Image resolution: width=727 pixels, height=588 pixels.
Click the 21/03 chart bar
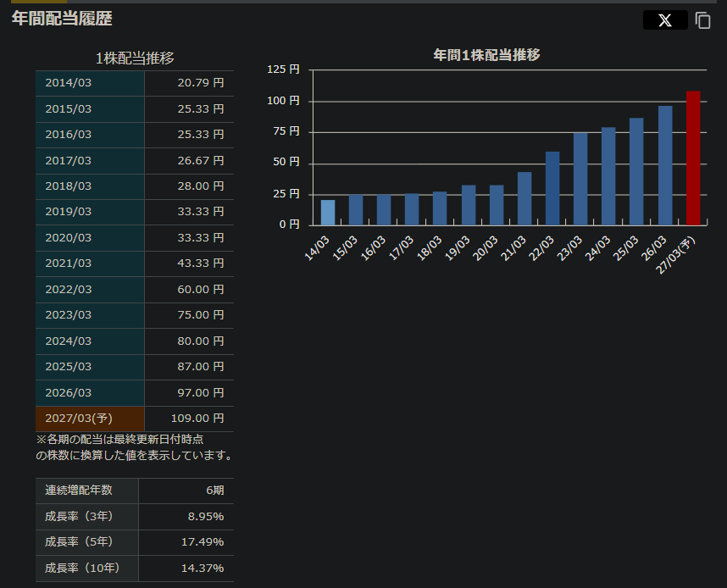point(524,198)
